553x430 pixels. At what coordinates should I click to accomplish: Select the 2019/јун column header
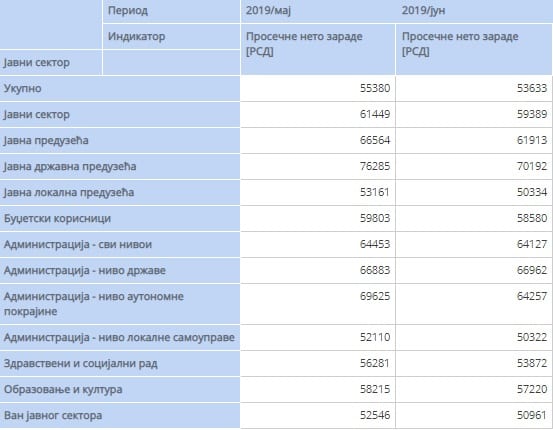474,11
